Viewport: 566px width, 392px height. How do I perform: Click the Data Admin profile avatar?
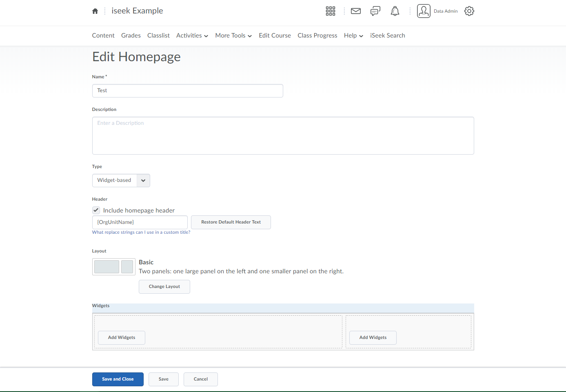(424, 11)
